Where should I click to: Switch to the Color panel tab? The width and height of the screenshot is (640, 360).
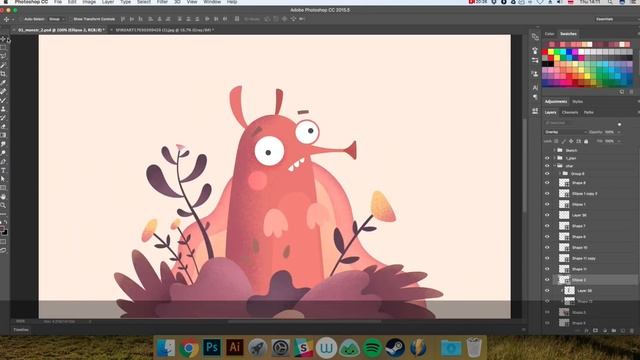[549, 34]
